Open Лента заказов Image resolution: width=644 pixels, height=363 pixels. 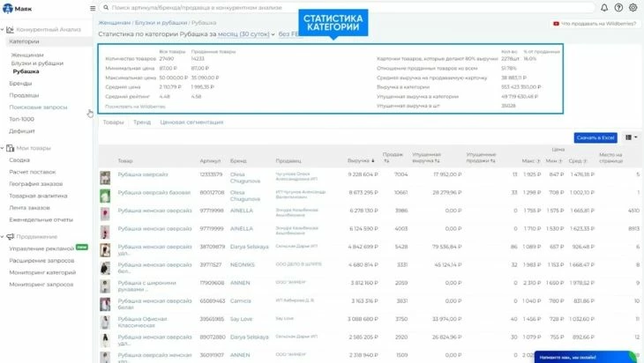30,208
